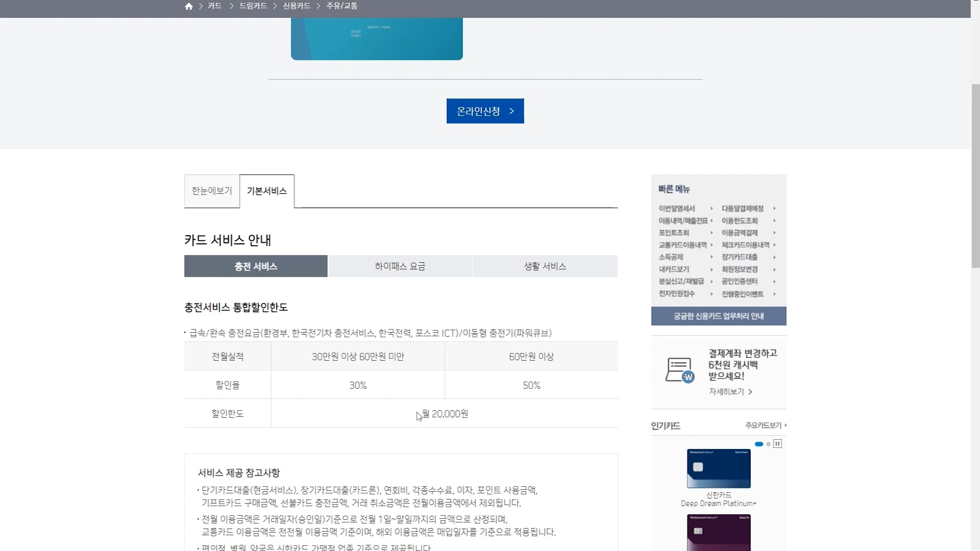Select the second carousel indicator dot
This screenshot has width=980, height=551.
pos(769,444)
